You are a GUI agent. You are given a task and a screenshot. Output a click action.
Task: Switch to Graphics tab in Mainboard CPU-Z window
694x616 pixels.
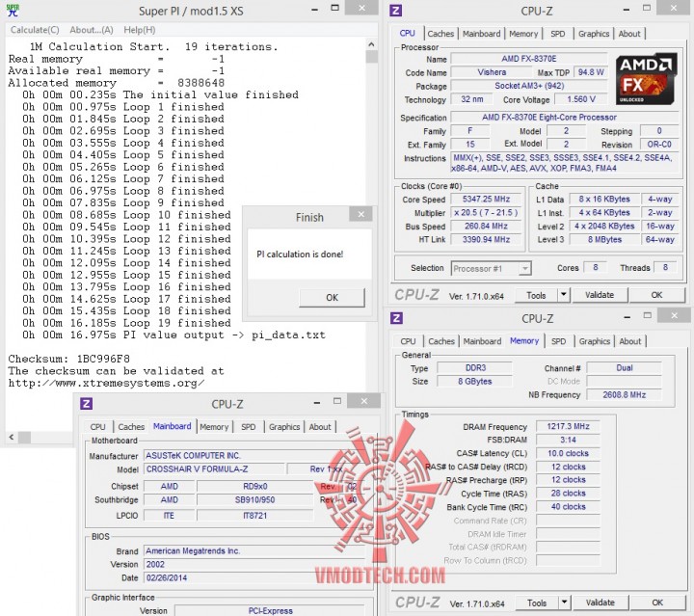284,427
